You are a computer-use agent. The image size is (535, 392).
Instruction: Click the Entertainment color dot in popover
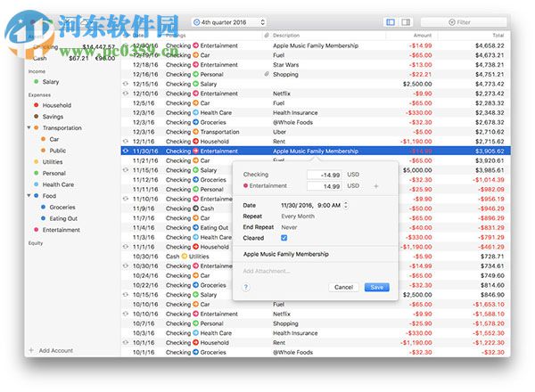coord(245,186)
